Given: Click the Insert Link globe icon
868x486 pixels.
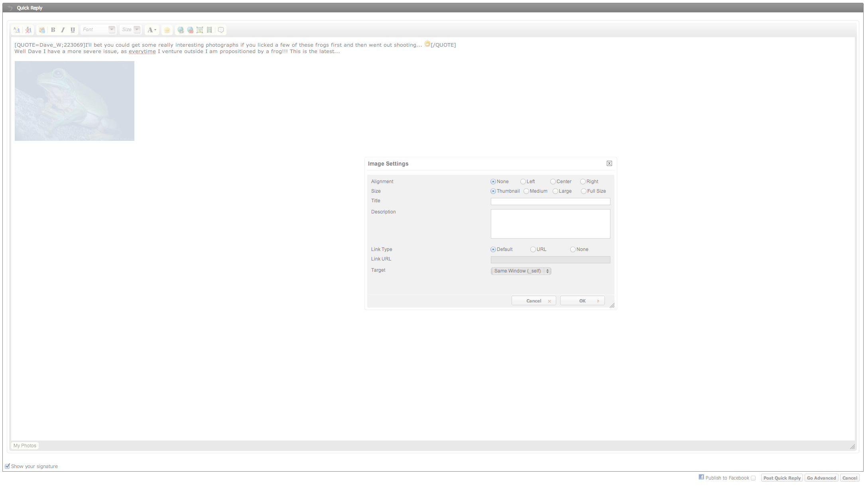Looking at the screenshot, I should (x=181, y=30).
